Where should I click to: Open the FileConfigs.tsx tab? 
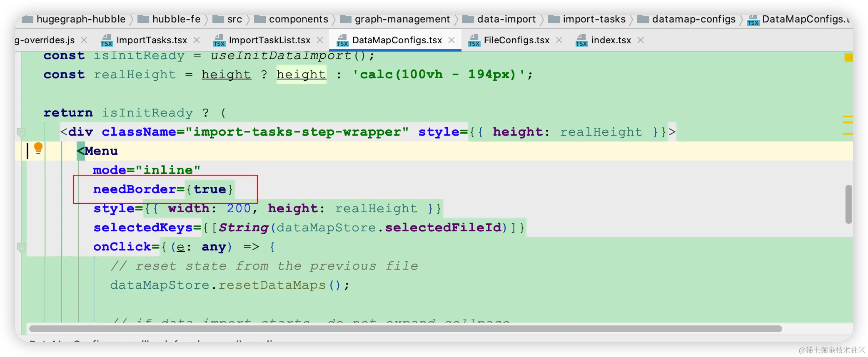click(516, 40)
